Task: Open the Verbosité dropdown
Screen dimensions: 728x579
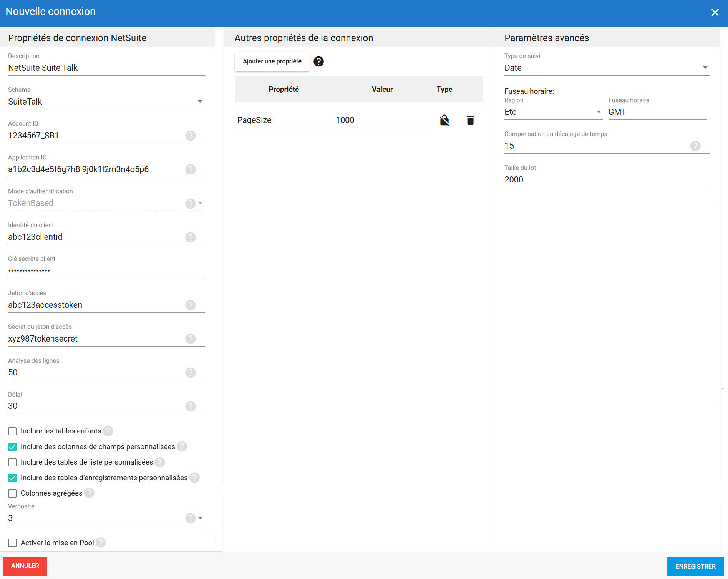Action: click(200, 518)
